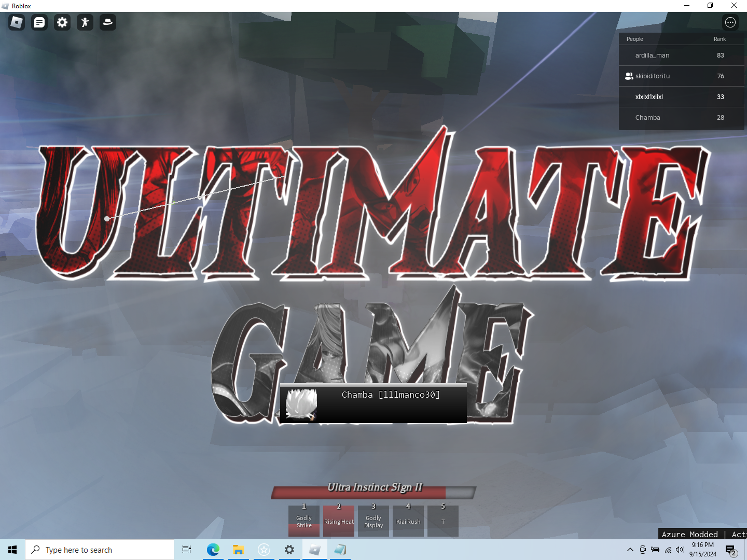Open File Explorer from taskbar
This screenshot has height=560, width=747.
(238, 550)
